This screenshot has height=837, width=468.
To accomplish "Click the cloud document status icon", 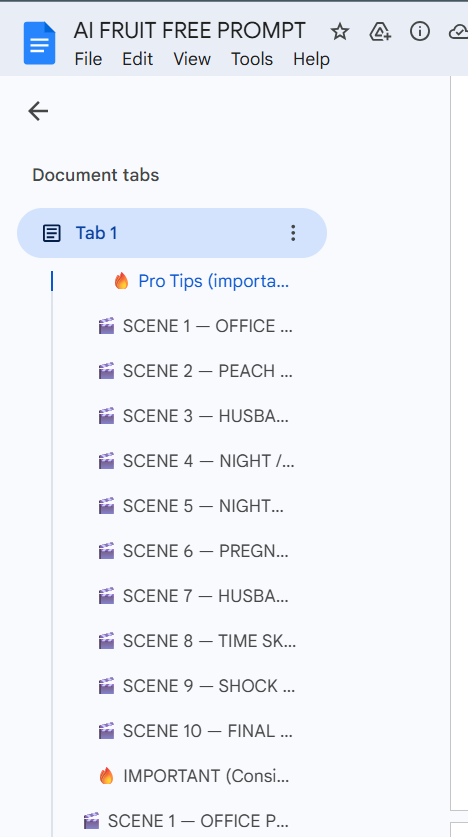I will [x=458, y=33].
